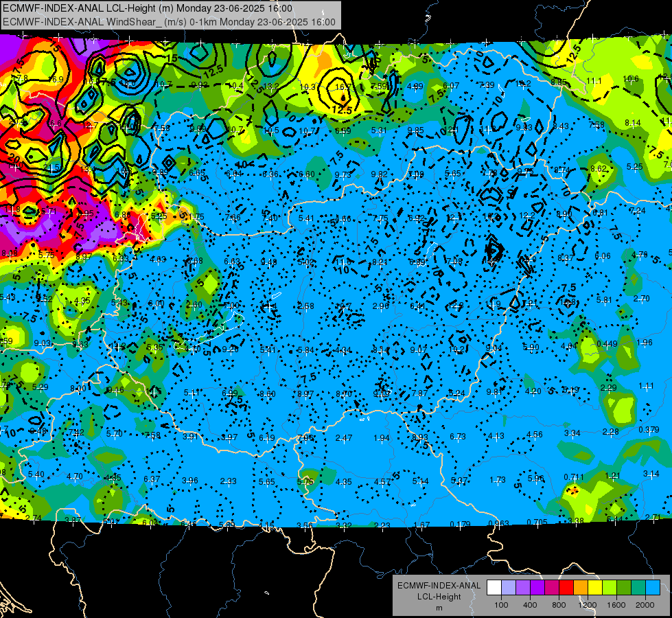Image resolution: width=672 pixels, height=618 pixels.
Task: Click the grid point value '9.81'
Action: pyautogui.click(x=495, y=391)
